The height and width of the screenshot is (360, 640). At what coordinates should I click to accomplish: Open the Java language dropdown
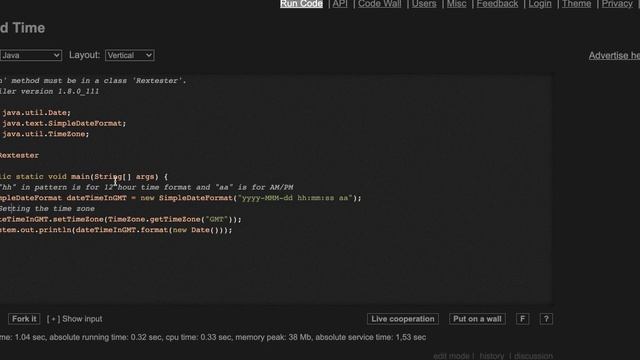[x=31, y=55]
